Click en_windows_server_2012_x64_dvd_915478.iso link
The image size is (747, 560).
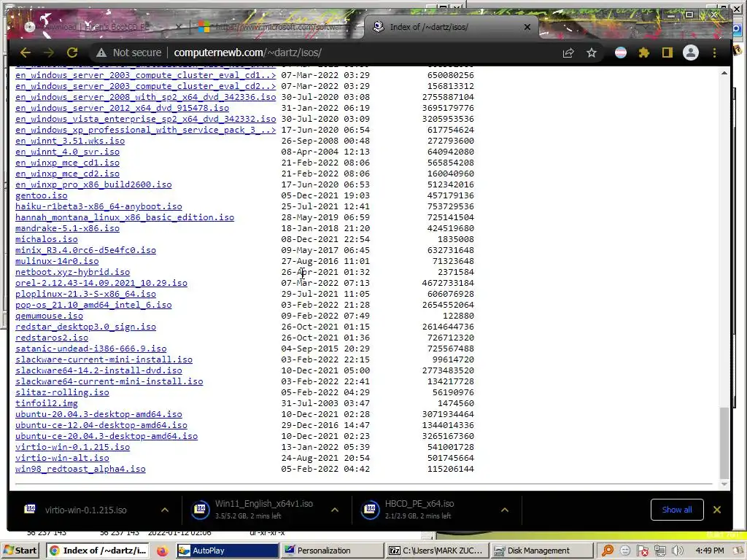click(122, 108)
